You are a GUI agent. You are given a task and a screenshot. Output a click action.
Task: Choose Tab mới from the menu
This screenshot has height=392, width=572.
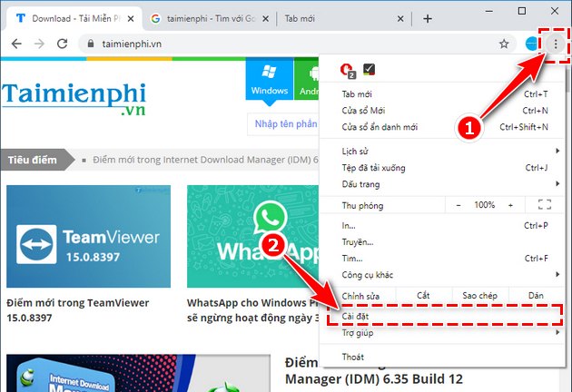click(442, 94)
